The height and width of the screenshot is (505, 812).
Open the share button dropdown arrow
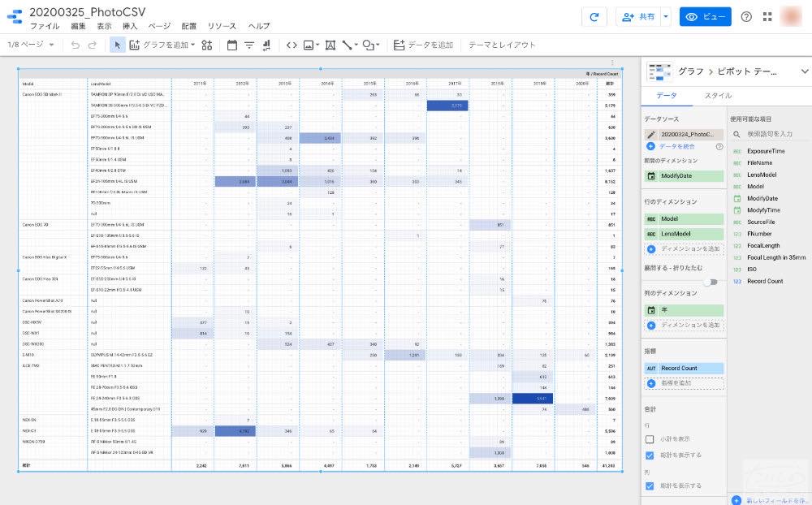[666, 16]
